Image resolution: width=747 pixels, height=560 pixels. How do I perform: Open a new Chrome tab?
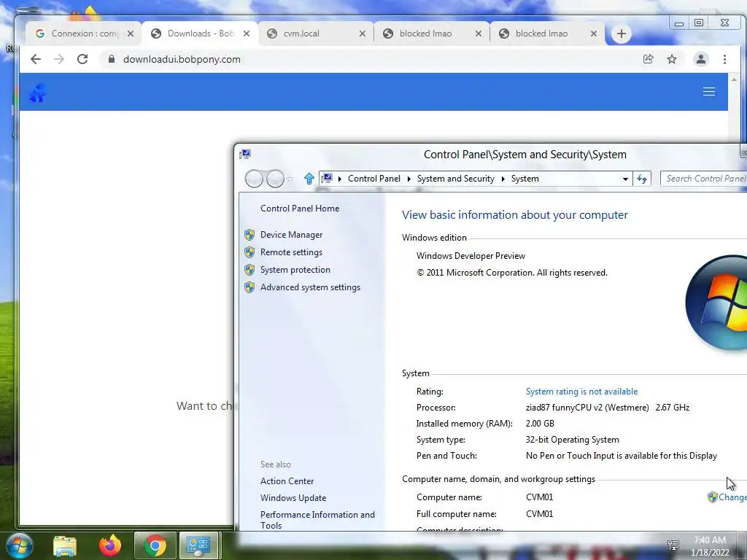622,34
